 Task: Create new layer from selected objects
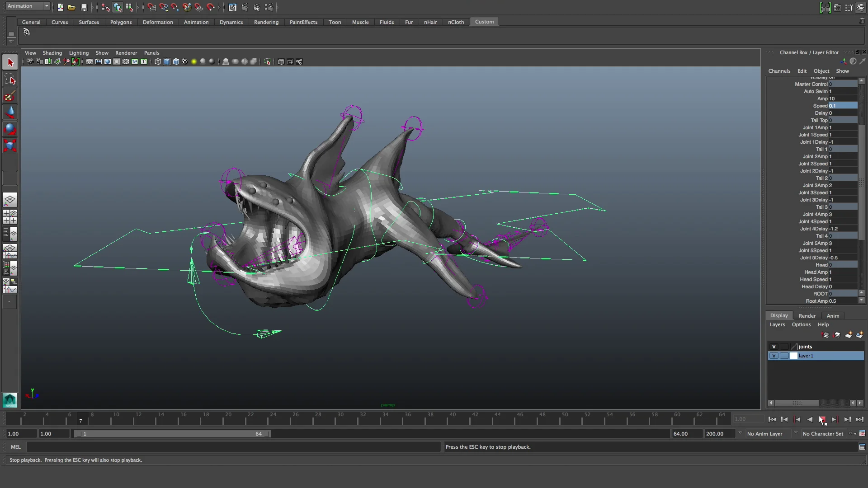click(x=859, y=335)
